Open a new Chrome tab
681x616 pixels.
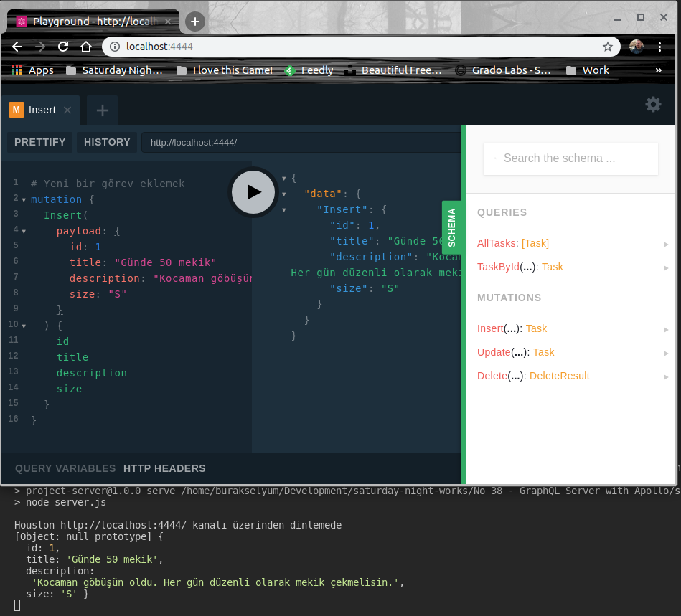click(194, 22)
